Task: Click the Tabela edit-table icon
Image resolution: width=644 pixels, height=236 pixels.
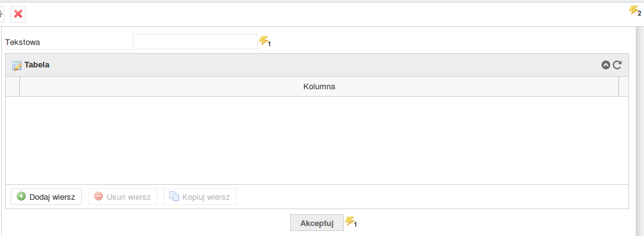Action: pyautogui.click(x=17, y=66)
